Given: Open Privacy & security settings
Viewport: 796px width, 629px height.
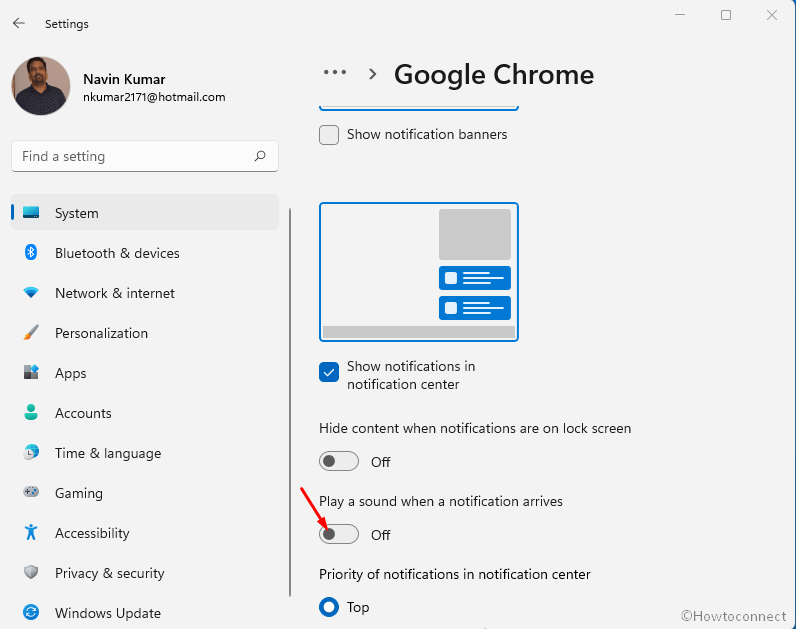Looking at the screenshot, I should 145,573.
